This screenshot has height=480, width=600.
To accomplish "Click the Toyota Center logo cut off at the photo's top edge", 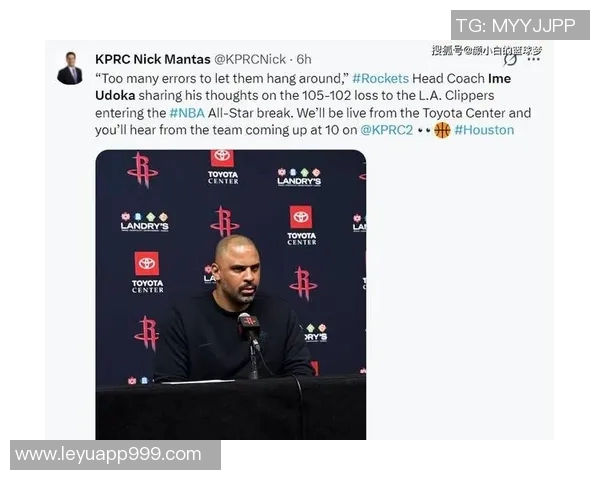I will point(223,167).
